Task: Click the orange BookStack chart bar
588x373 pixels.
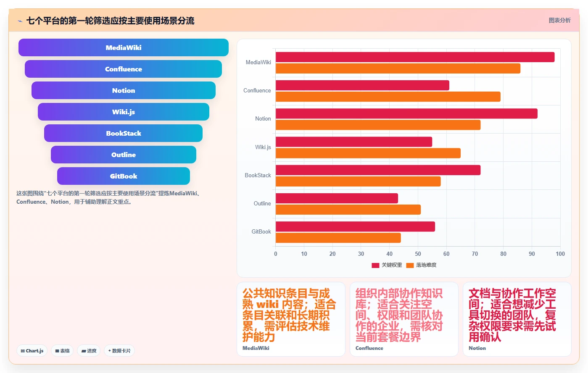Action: point(358,181)
